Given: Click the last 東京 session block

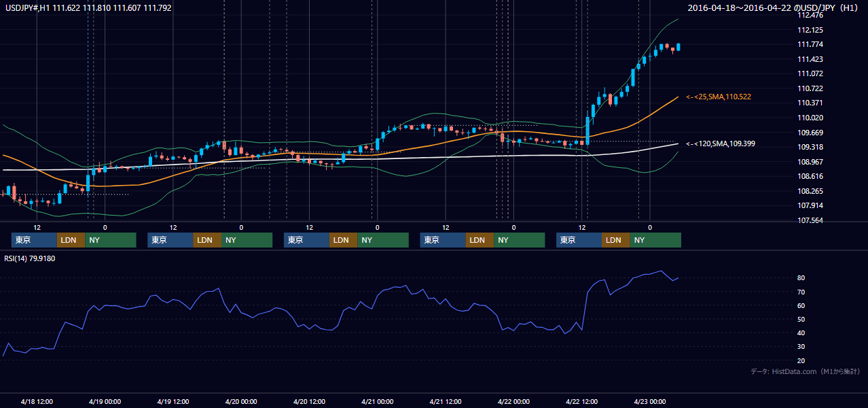Looking at the screenshot, I should [579, 240].
